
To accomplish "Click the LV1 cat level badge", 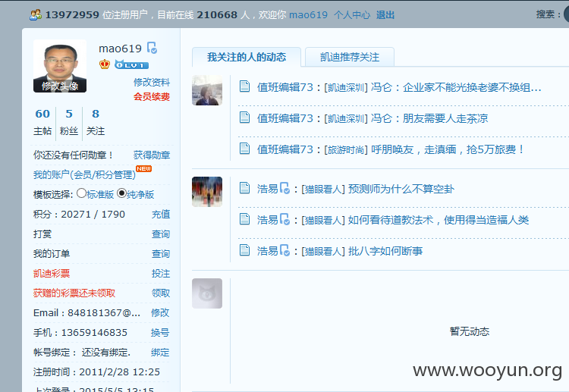I will coord(131,64).
